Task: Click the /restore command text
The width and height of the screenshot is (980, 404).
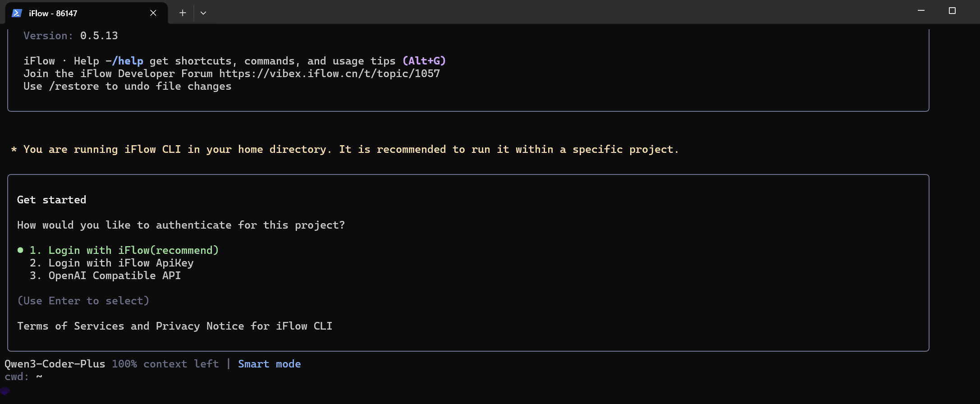Action: [73, 86]
